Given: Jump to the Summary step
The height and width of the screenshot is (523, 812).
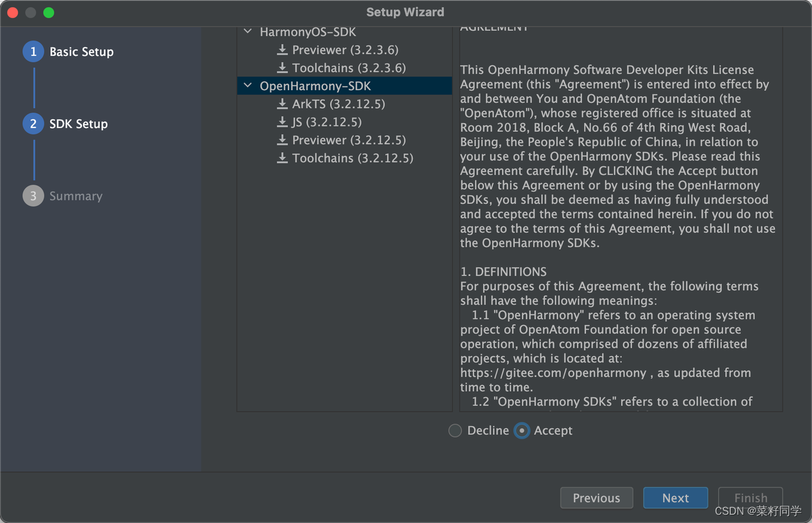Looking at the screenshot, I should (75, 196).
